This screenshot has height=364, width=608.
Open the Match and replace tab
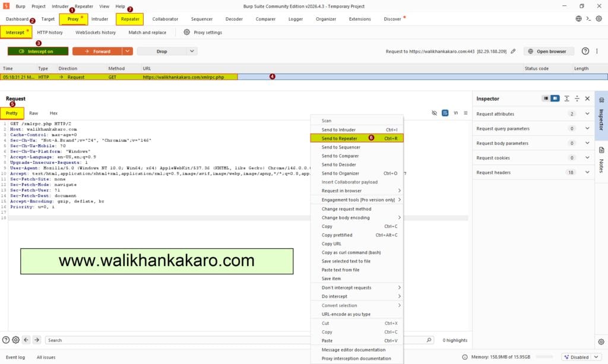(x=147, y=33)
